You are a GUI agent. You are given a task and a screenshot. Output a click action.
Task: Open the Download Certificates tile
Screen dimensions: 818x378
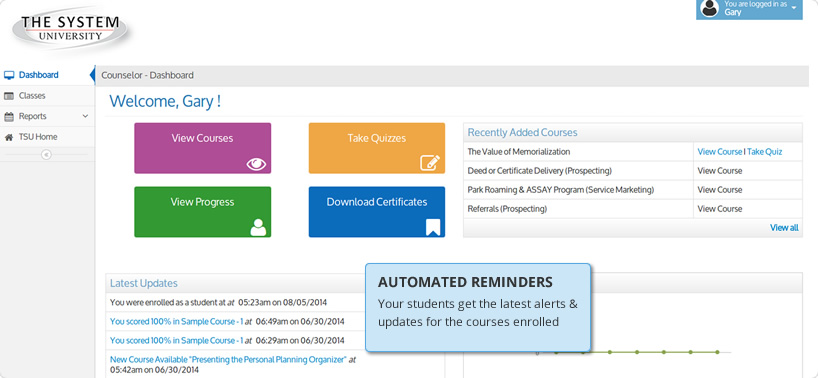click(377, 212)
